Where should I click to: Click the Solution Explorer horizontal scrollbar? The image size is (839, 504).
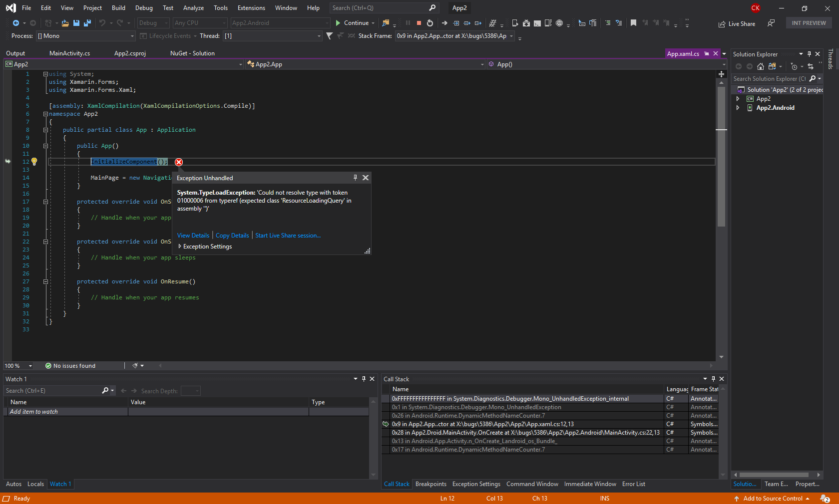point(774,475)
